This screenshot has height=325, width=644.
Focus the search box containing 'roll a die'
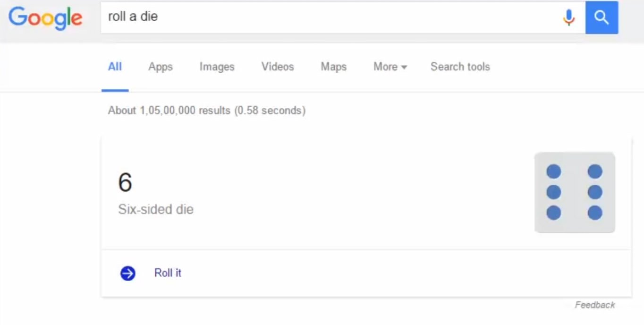coord(330,17)
